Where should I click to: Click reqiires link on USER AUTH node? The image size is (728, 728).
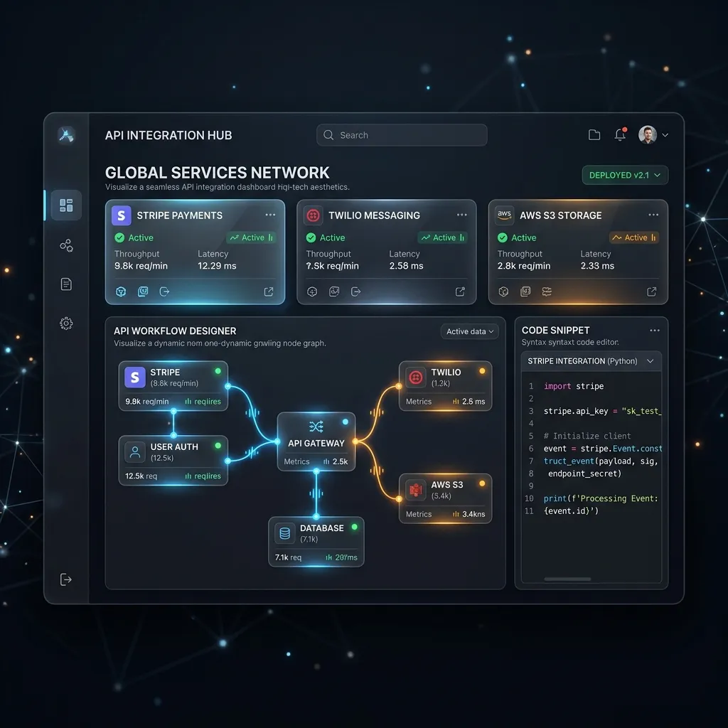coord(203,476)
